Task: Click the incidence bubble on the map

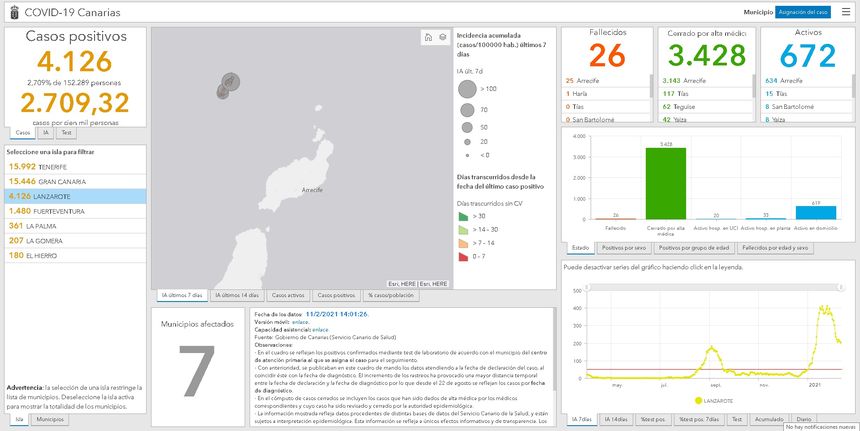Action: pyautogui.click(x=227, y=84)
